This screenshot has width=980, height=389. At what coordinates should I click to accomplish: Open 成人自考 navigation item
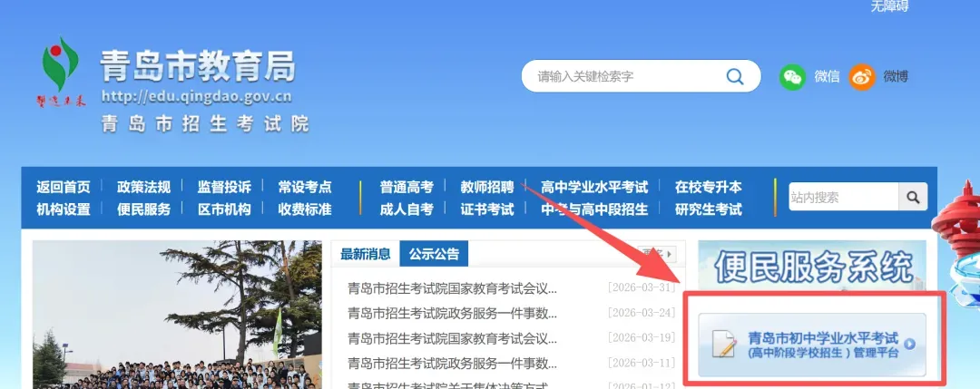tap(407, 209)
